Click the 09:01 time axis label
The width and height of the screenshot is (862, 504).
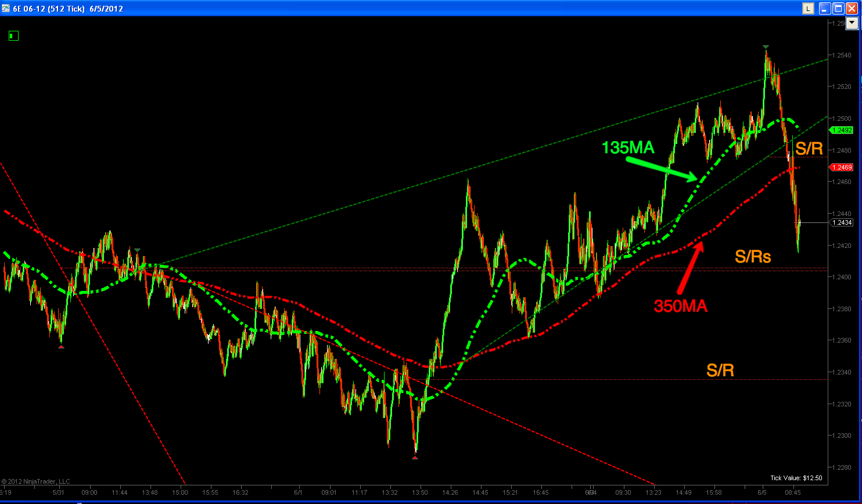point(330,492)
